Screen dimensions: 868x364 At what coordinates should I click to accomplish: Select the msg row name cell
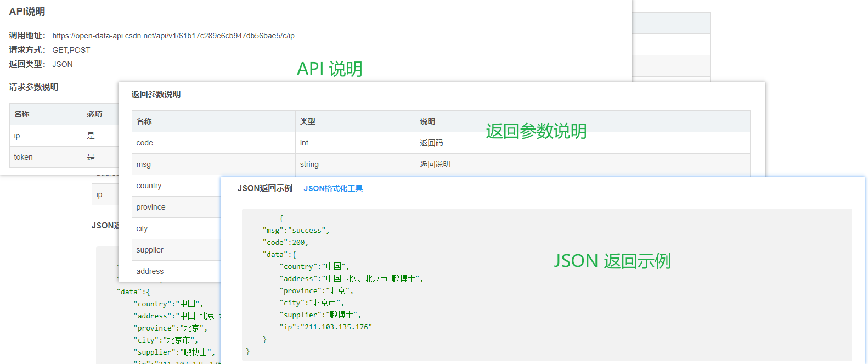pyautogui.click(x=144, y=164)
